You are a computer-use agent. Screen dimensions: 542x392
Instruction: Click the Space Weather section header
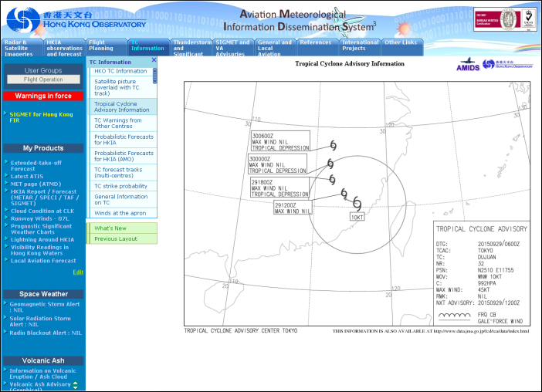coord(43,294)
